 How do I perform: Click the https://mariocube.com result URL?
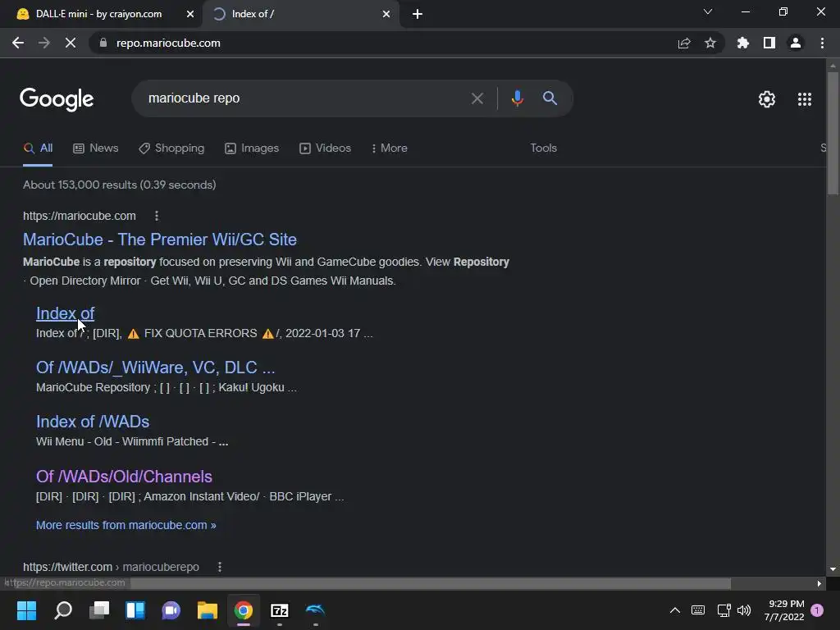point(80,216)
